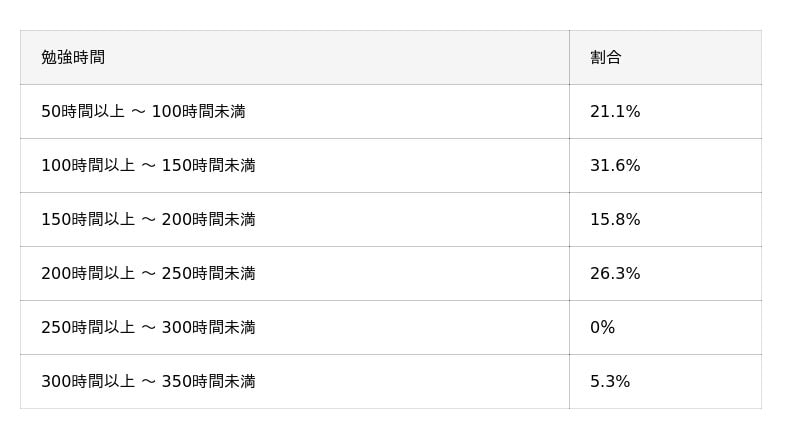Select the 250時間以上 ～ 300時間未満 cell

(148, 328)
